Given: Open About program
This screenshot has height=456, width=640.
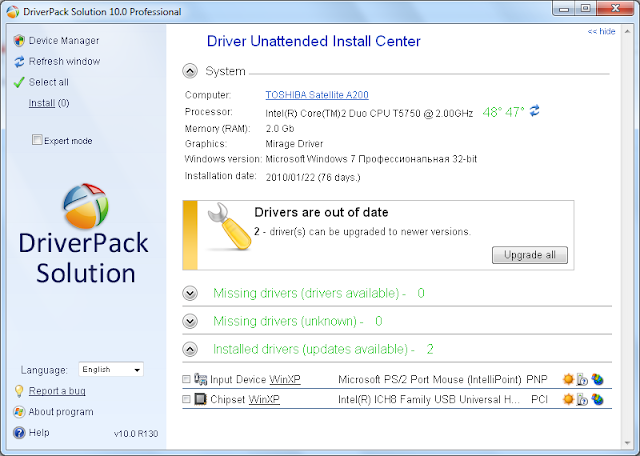Looking at the screenshot, I should click(61, 412).
